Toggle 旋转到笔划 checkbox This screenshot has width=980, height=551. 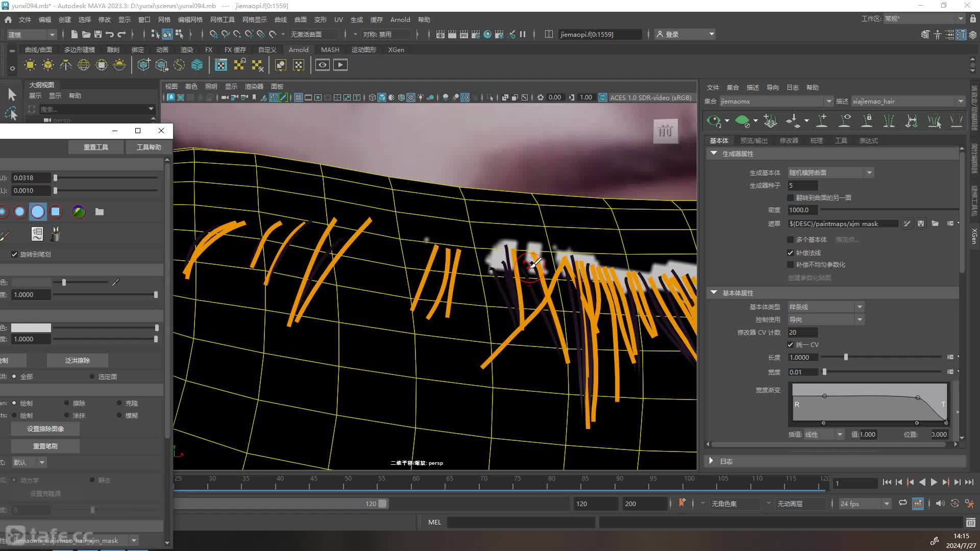coord(14,254)
